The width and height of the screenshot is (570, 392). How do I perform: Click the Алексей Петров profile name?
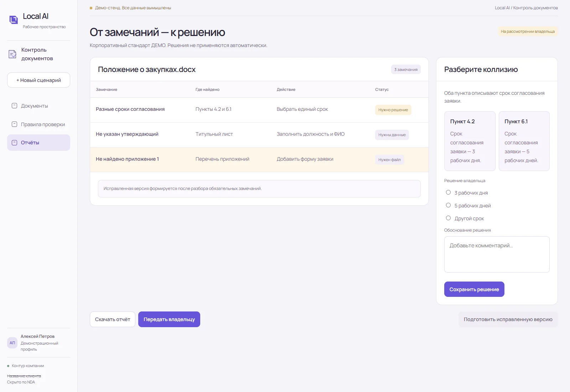coord(37,336)
